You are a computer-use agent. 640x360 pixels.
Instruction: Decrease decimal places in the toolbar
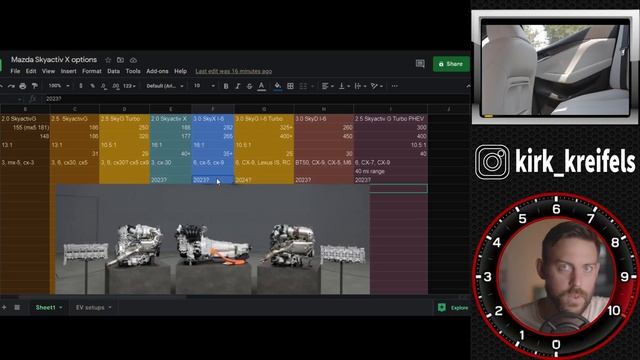104,86
